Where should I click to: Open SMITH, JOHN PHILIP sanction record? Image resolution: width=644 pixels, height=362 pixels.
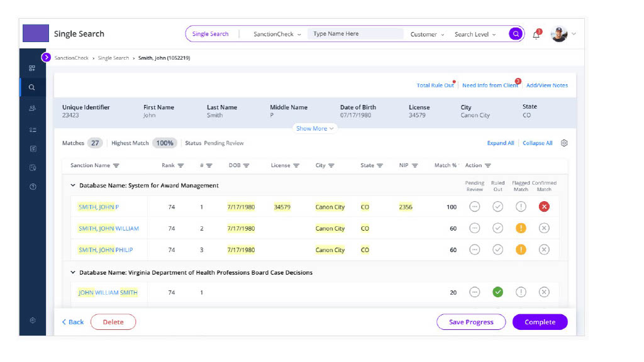[106, 250]
